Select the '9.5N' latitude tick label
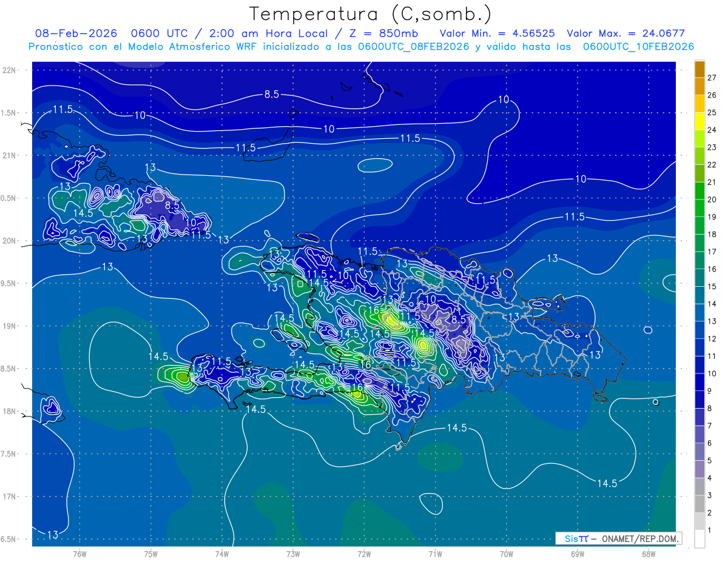Image resolution: width=728 pixels, height=562 pixels. [9, 283]
